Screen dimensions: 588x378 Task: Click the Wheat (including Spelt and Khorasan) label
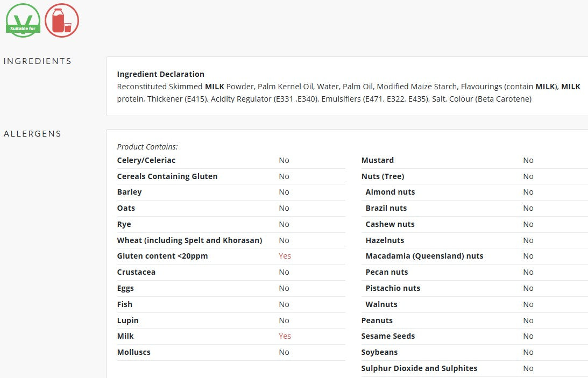[189, 240]
